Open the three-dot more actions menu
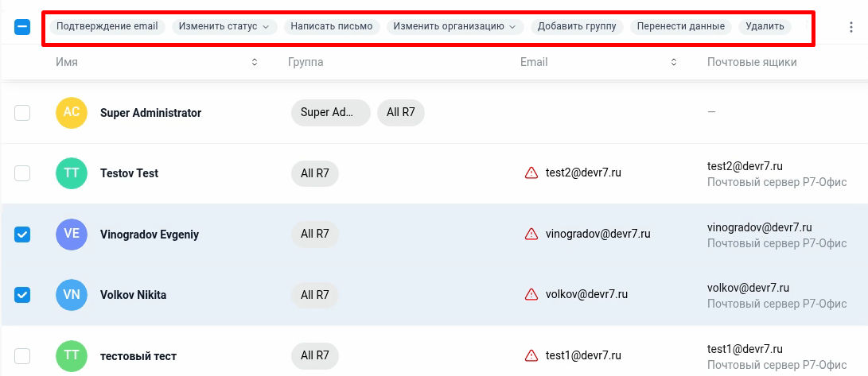 click(x=850, y=26)
